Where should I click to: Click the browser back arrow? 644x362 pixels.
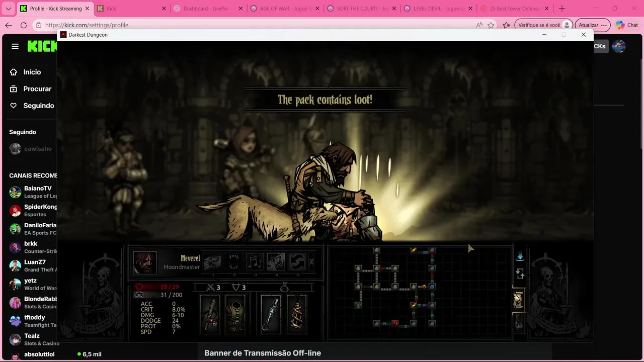coord(9,25)
